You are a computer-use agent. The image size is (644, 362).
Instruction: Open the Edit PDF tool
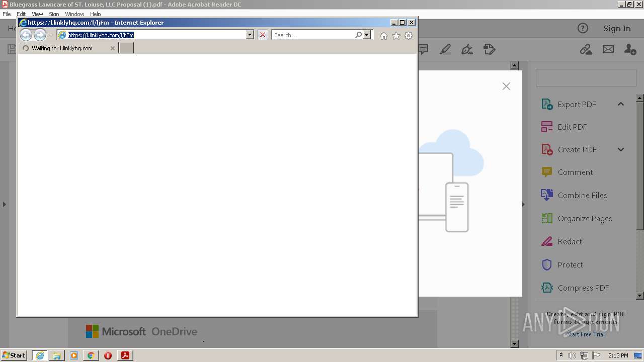click(x=572, y=127)
